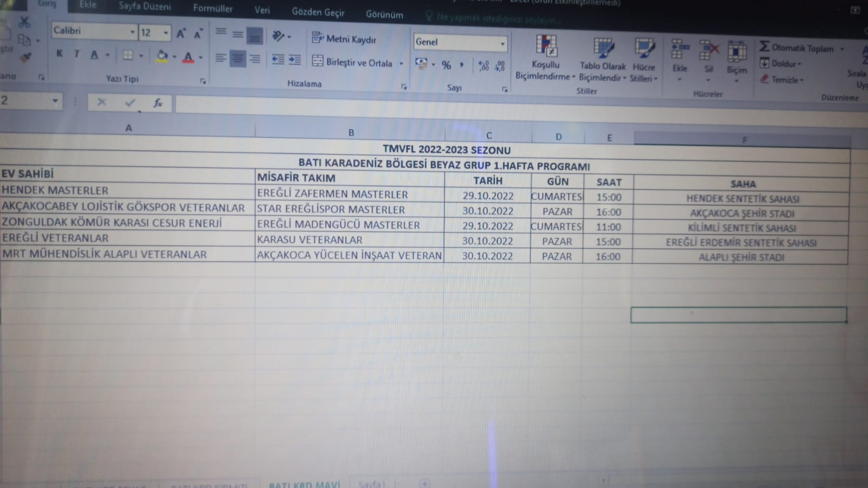Toggle underline A formatting
This screenshot has height=488, width=868.
94,54
